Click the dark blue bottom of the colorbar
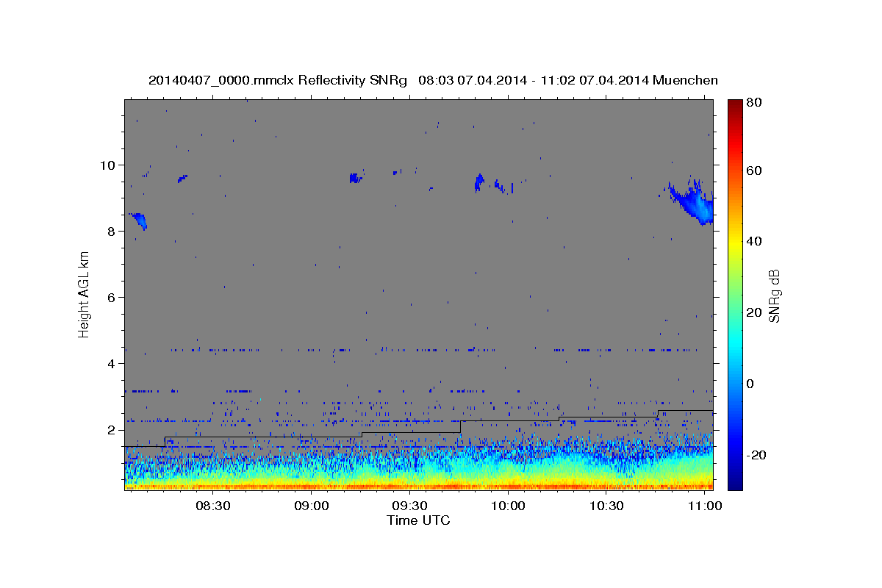Image resolution: width=882 pixels, height=588 pixels. coord(734,481)
